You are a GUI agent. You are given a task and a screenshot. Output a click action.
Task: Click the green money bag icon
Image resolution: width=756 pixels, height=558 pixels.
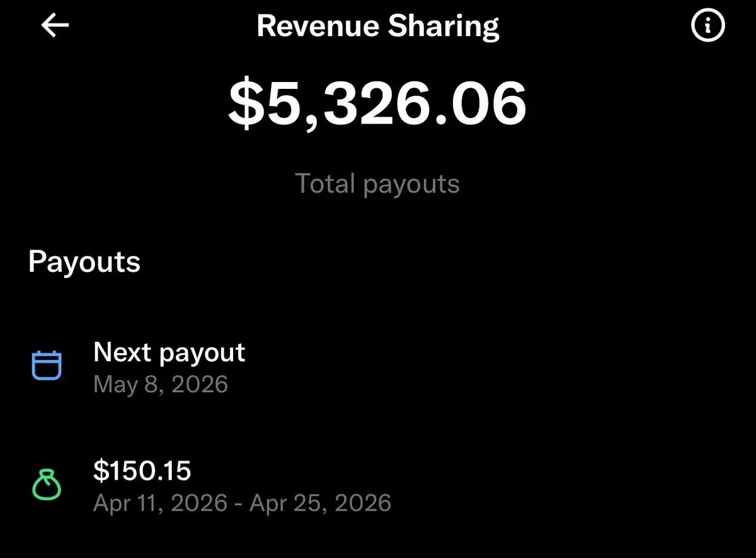tap(47, 485)
